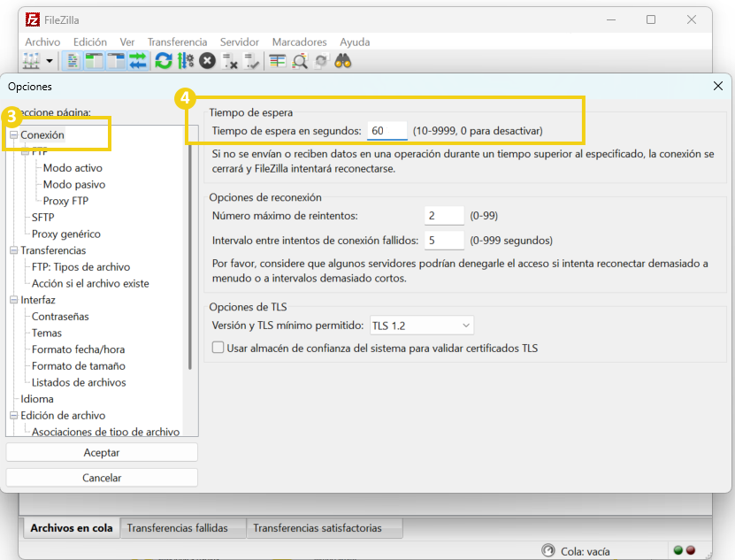Click the timeout seconds input field
This screenshot has width=735, height=560.
tap(387, 131)
